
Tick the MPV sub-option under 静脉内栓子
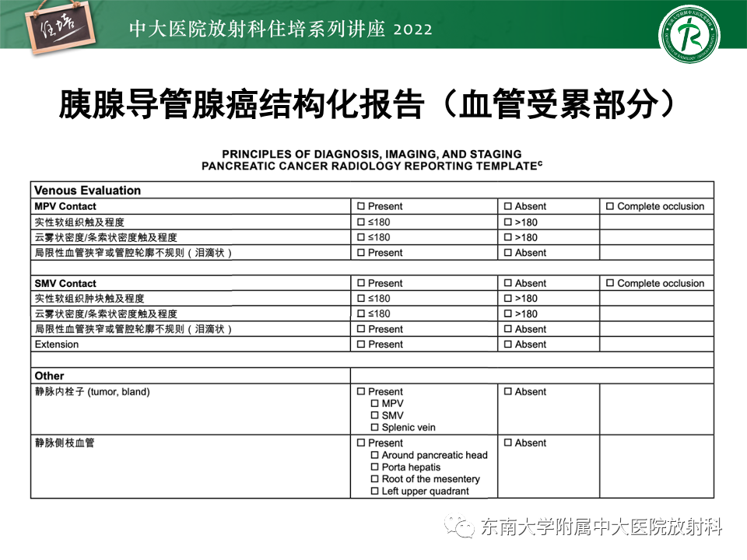pos(374,404)
